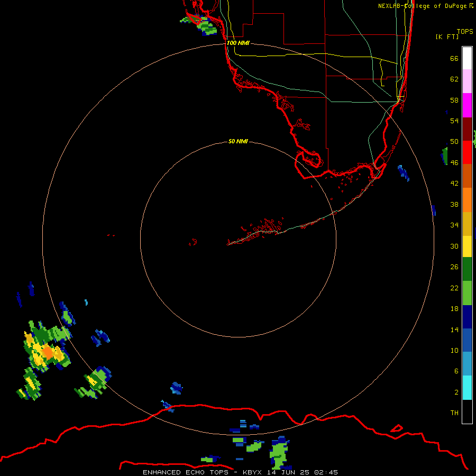Click the '50' legend value
This screenshot has width=476, height=476.
[454, 141]
